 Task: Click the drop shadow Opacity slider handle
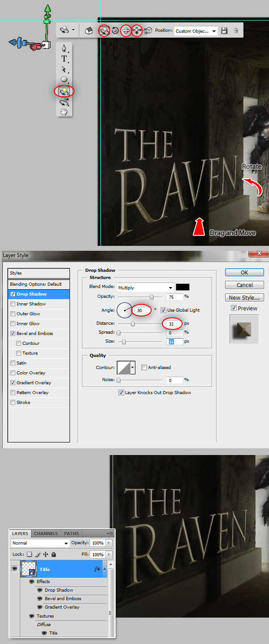click(152, 297)
